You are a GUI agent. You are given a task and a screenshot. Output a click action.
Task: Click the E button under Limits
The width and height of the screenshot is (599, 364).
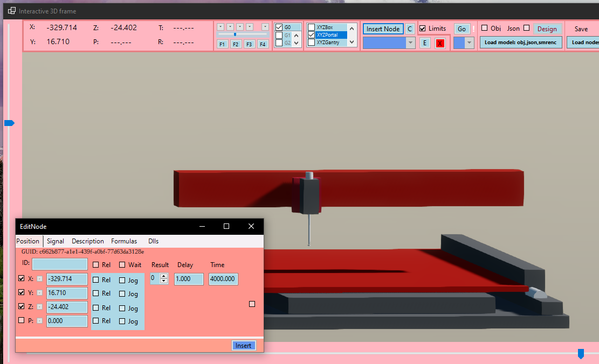click(425, 43)
